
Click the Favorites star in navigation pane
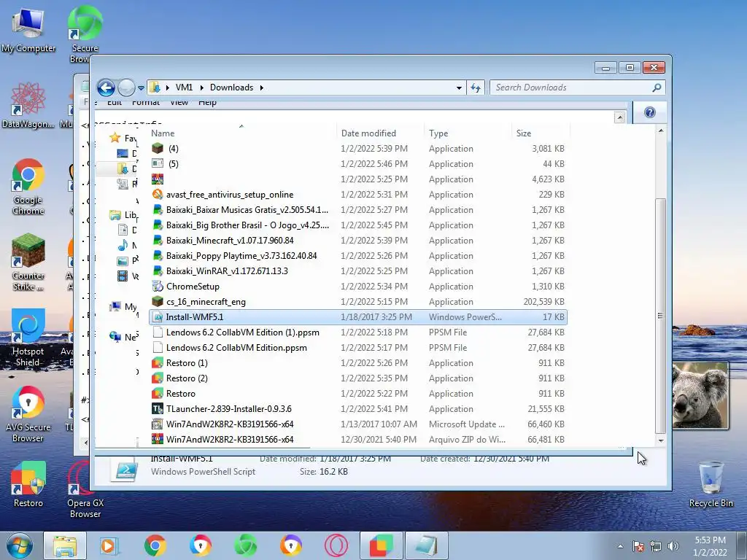pyautogui.click(x=115, y=138)
